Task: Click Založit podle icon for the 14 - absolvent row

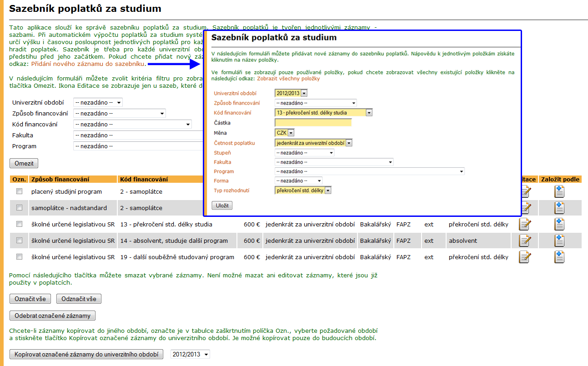Action: click(x=559, y=241)
